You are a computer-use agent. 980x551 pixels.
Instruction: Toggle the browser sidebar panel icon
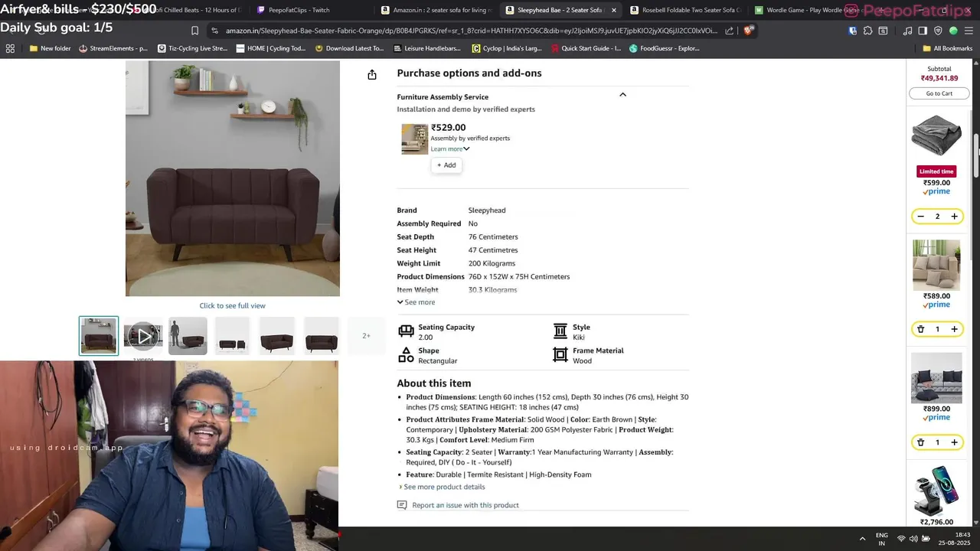(x=923, y=31)
